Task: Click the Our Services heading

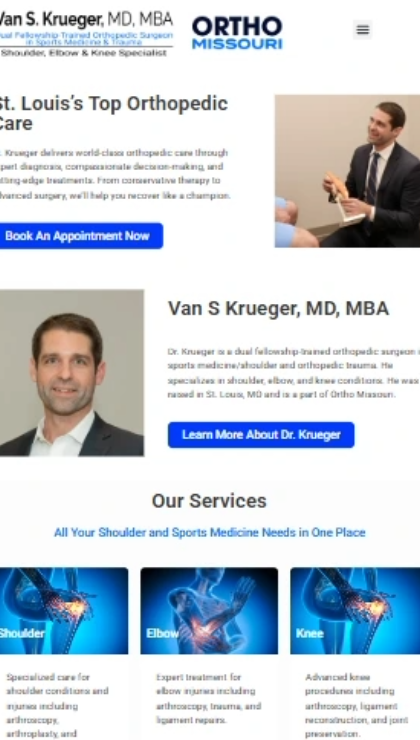Action: coord(209,501)
